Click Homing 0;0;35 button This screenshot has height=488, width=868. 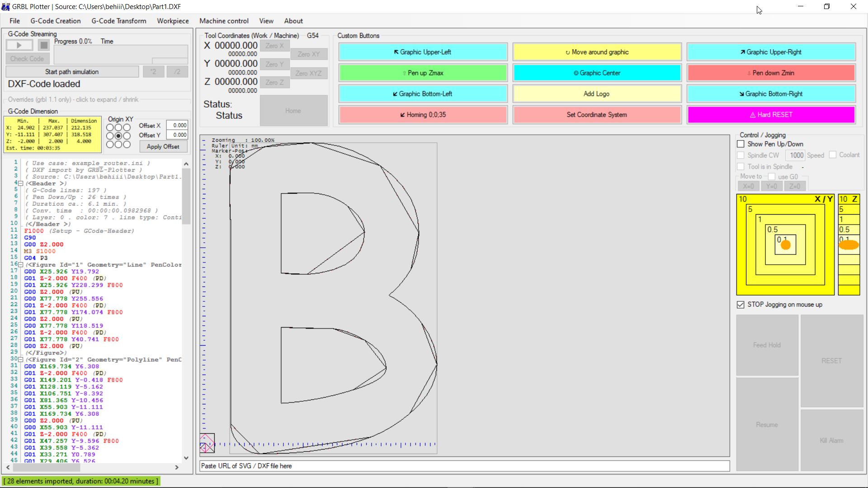pyautogui.click(x=423, y=115)
